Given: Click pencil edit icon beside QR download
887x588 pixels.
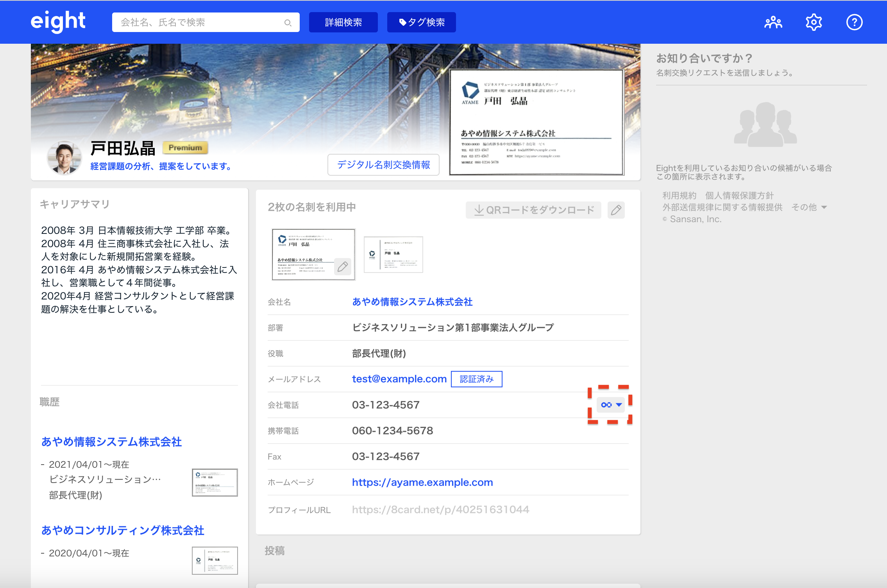Looking at the screenshot, I should (616, 210).
